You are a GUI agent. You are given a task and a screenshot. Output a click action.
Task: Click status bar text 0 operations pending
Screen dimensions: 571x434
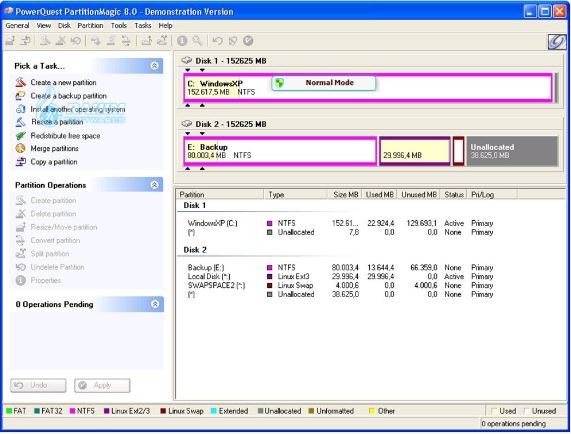click(x=513, y=424)
